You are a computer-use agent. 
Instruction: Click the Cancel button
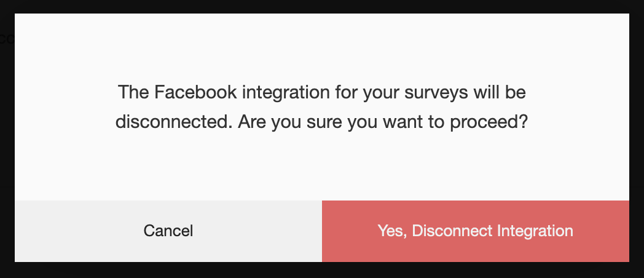coord(168,231)
